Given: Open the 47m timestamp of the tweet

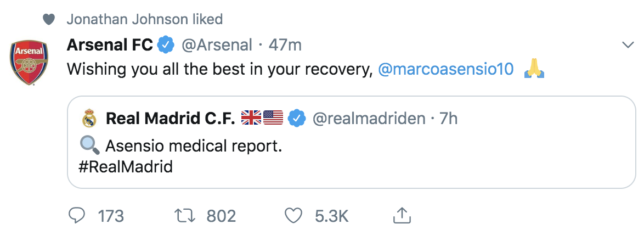Looking at the screenshot, I should coord(285,45).
